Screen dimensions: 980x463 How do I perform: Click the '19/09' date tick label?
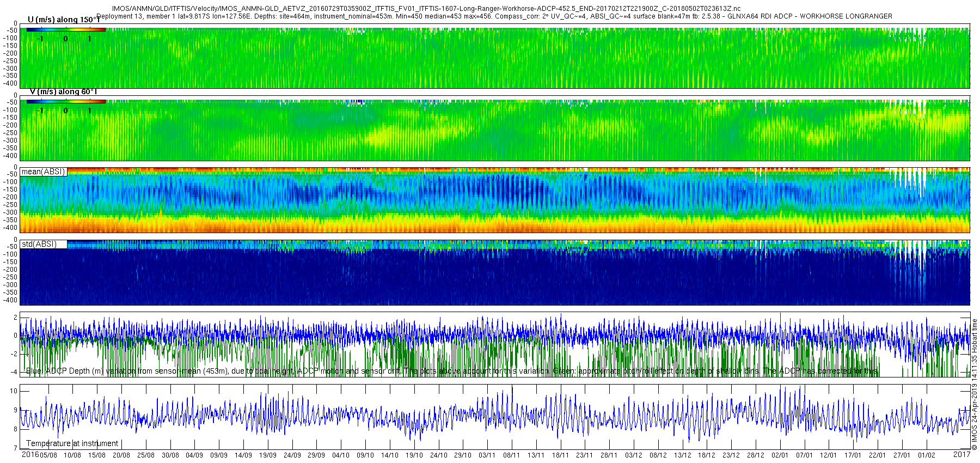[x=268, y=455]
